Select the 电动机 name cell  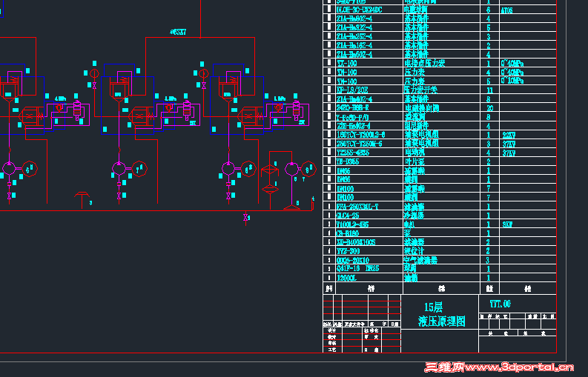tap(414, 153)
